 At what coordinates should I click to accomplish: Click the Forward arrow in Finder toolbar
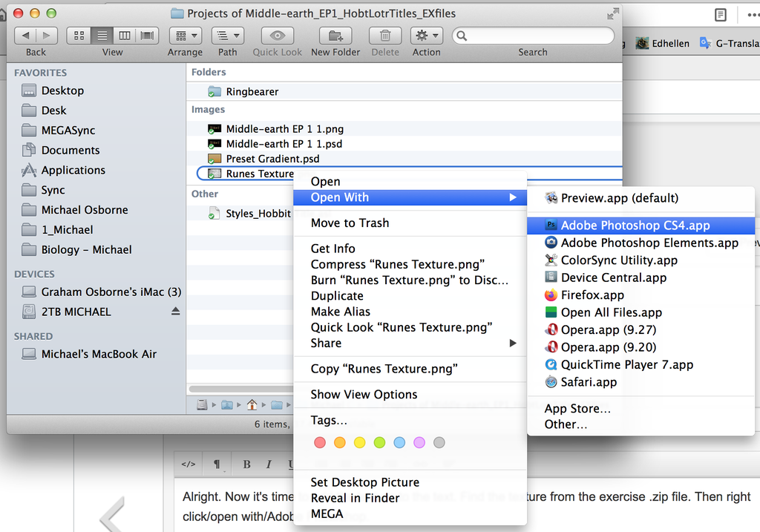[x=47, y=36]
